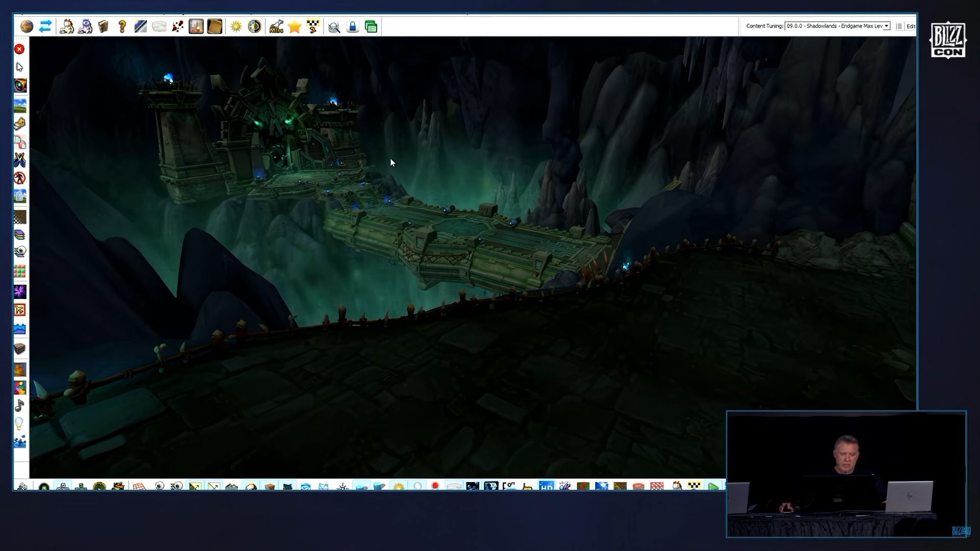This screenshot has width=980, height=551.
Task: Click the green stacked windows icon
Action: [371, 27]
